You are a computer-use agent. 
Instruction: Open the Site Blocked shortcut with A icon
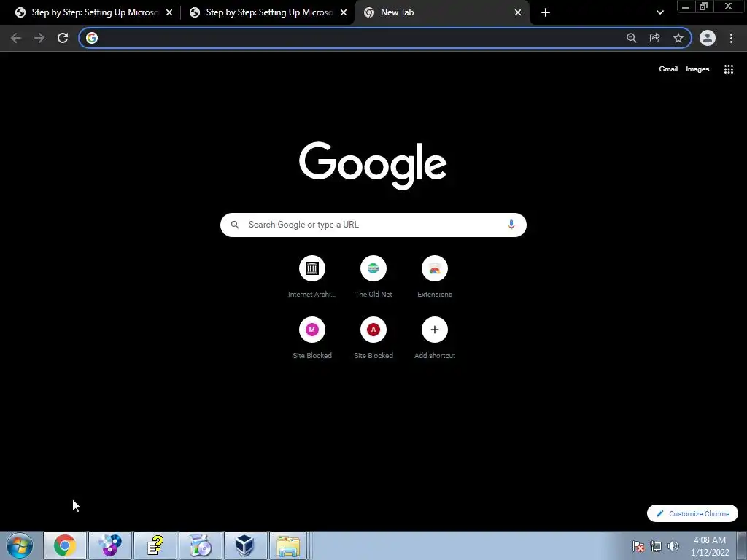click(373, 338)
